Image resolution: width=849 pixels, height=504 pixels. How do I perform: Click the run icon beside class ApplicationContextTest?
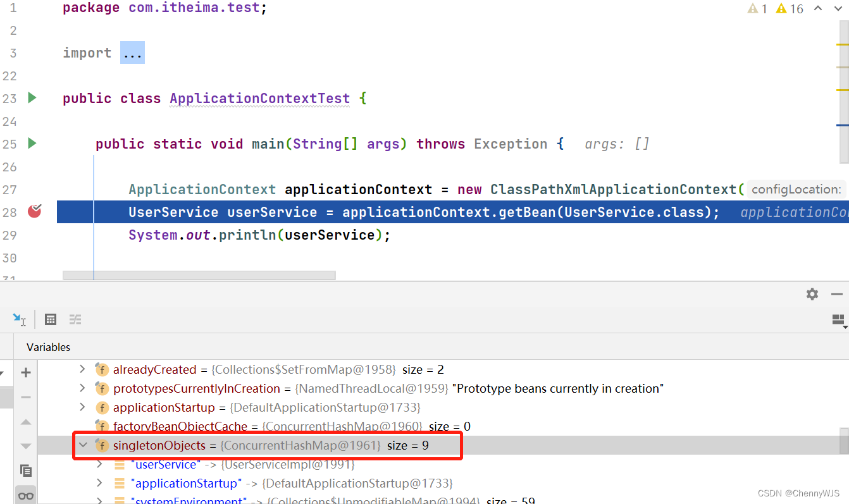[32, 98]
